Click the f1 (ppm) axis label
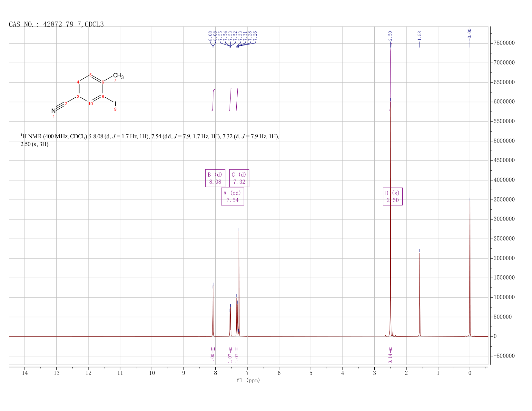The width and height of the screenshot is (532, 411). point(248,380)
